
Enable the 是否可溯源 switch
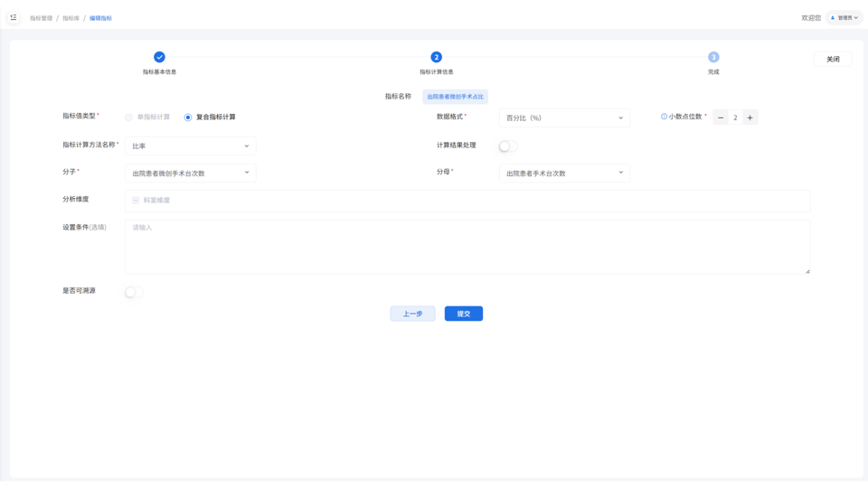(x=133, y=292)
